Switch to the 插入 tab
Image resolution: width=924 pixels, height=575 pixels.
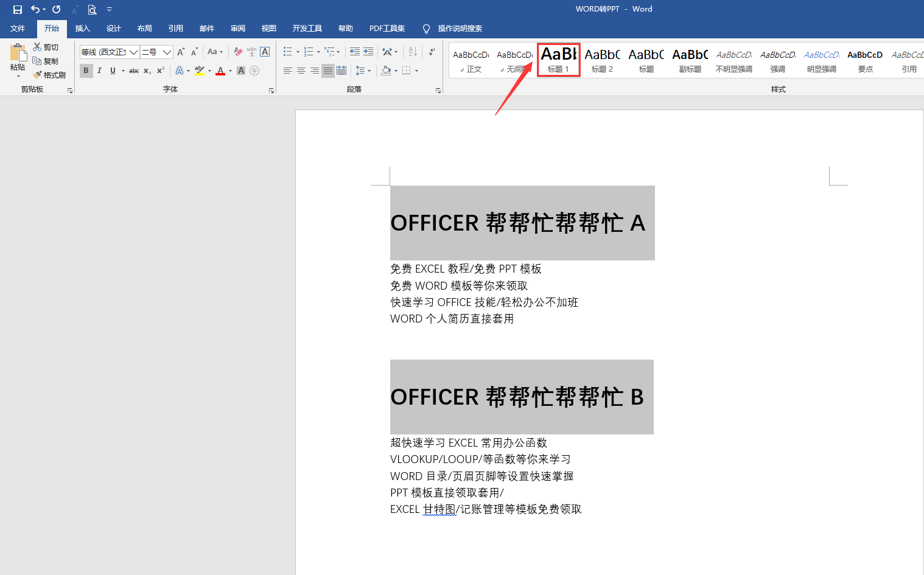point(82,29)
